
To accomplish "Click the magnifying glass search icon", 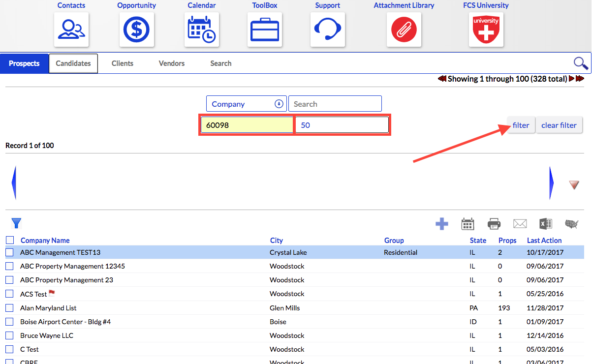I will tap(581, 63).
